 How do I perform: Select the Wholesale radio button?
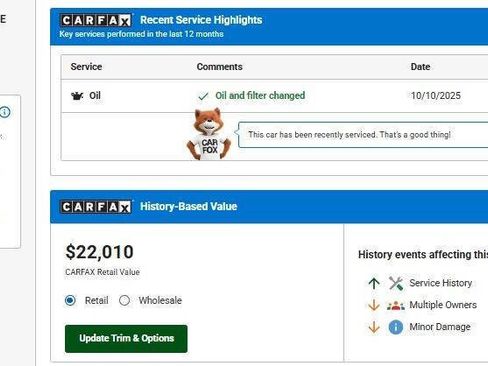(x=124, y=301)
